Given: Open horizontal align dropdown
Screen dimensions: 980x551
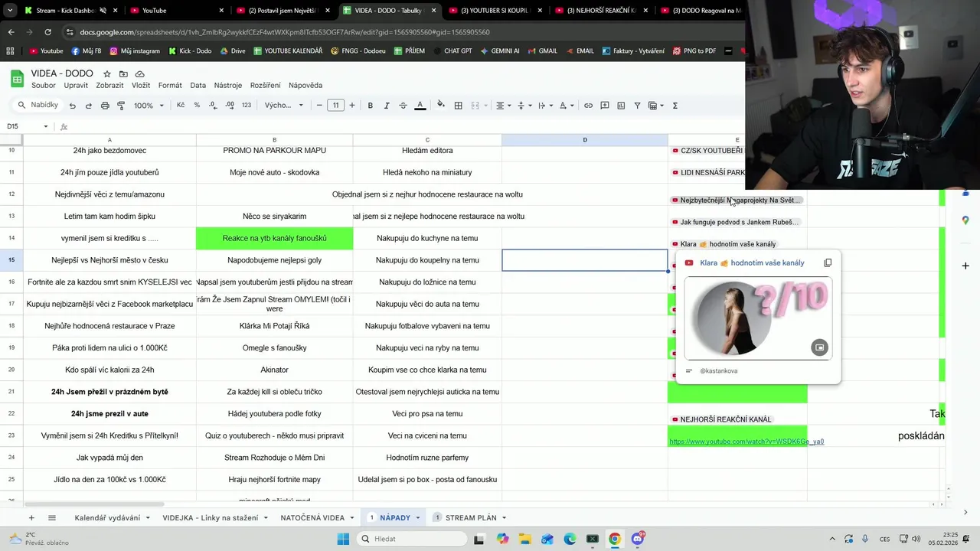Looking at the screenshot, I should (x=502, y=106).
